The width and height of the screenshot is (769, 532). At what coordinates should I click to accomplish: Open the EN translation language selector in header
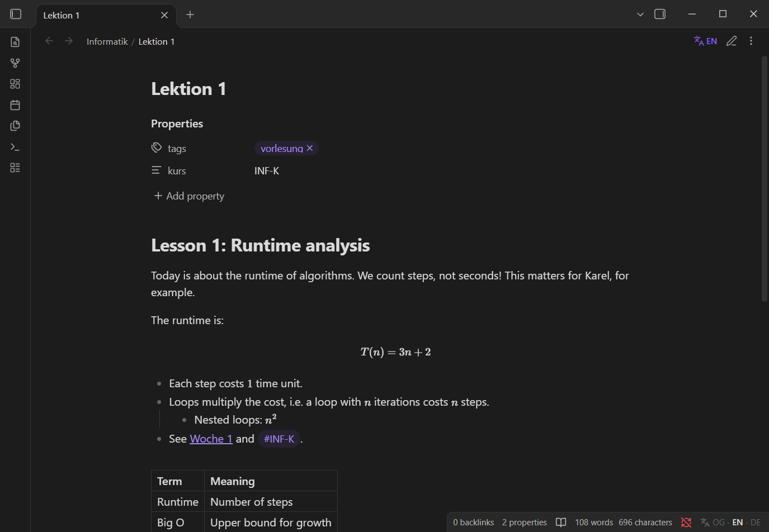(705, 41)
